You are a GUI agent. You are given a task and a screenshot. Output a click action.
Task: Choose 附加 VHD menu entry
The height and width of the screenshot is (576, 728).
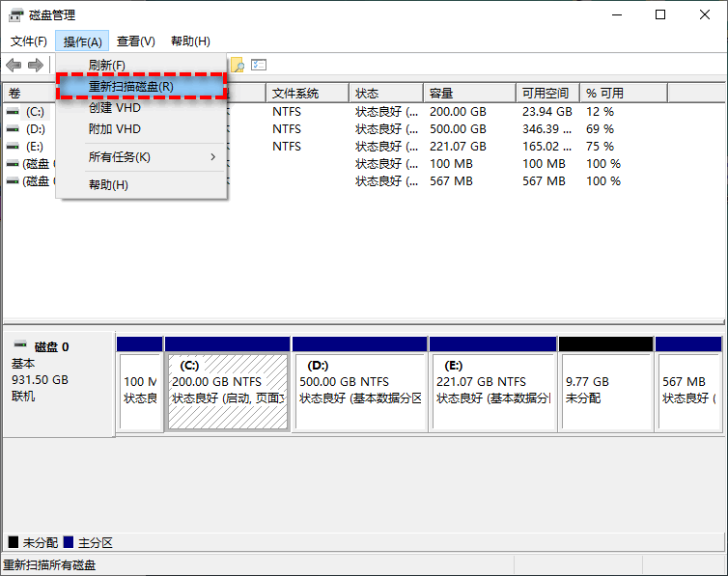[x=141, y=129]
